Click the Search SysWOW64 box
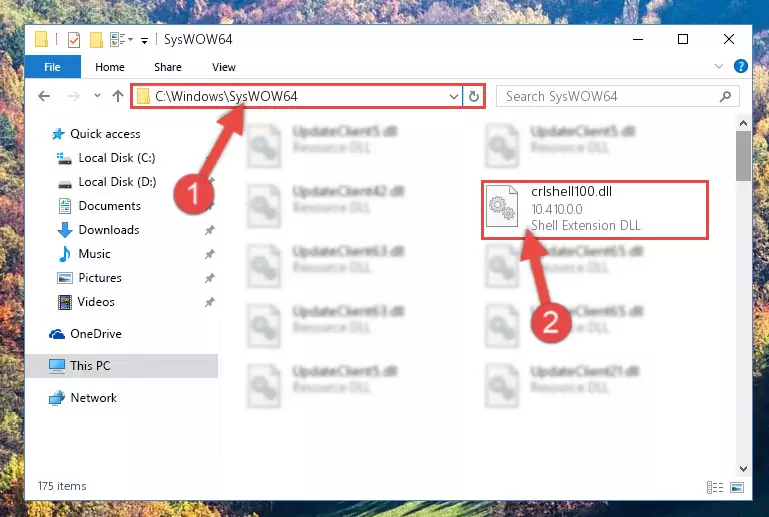Viewport: 769px width, 517px height. (617, 97)
